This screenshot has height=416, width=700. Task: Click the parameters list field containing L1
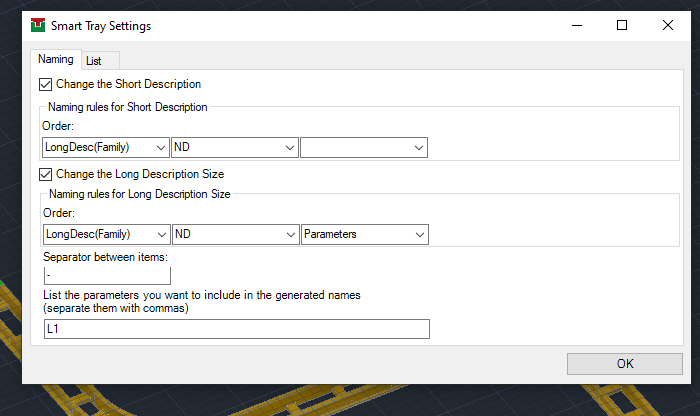(237, 329)
